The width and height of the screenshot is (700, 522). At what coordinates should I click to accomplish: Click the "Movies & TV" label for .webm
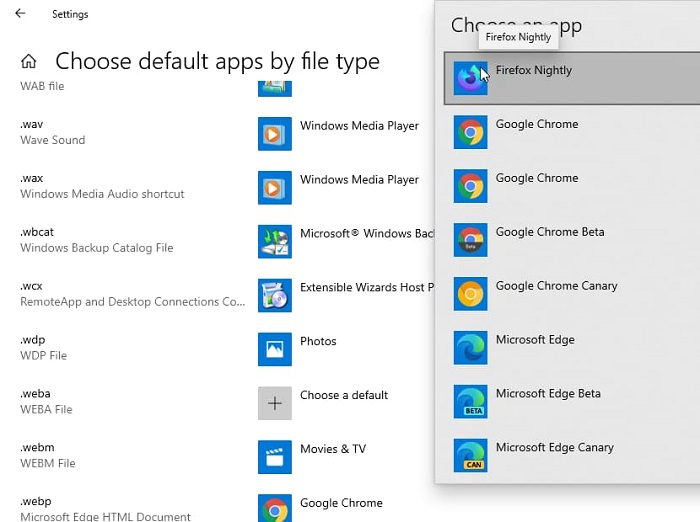pyautogui.click(x=332, y=449)
